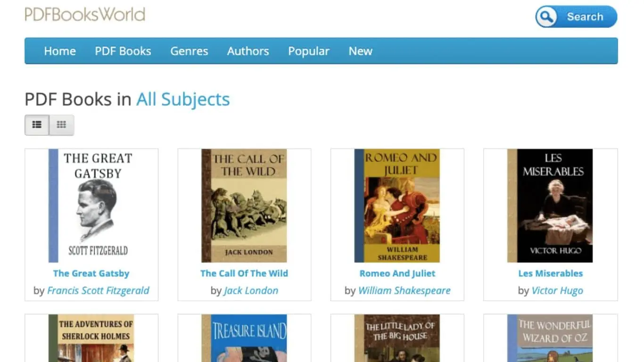Image resolution: width=644 pixels, height=362 pixels.
Task: Navigate to Home
Action: pos(59,51)
